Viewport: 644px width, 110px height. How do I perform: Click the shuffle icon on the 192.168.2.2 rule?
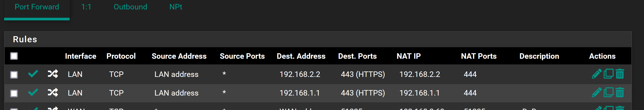[x=53, y=74]
